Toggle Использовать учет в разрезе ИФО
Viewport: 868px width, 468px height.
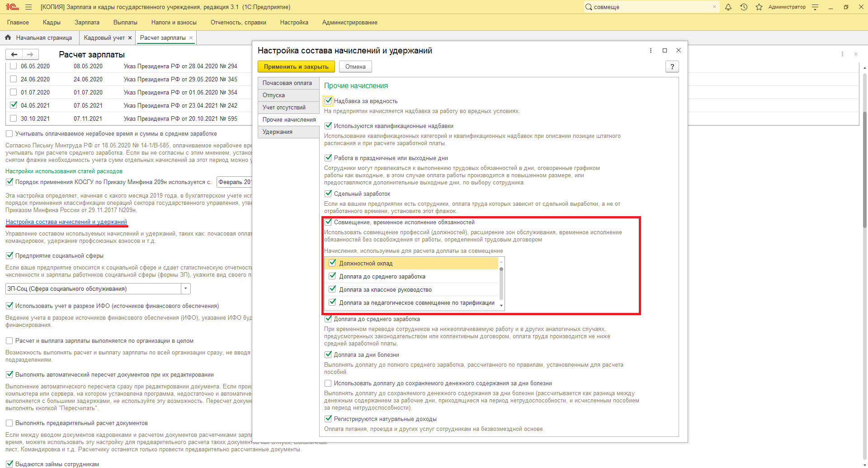click(x=9, y=306)
